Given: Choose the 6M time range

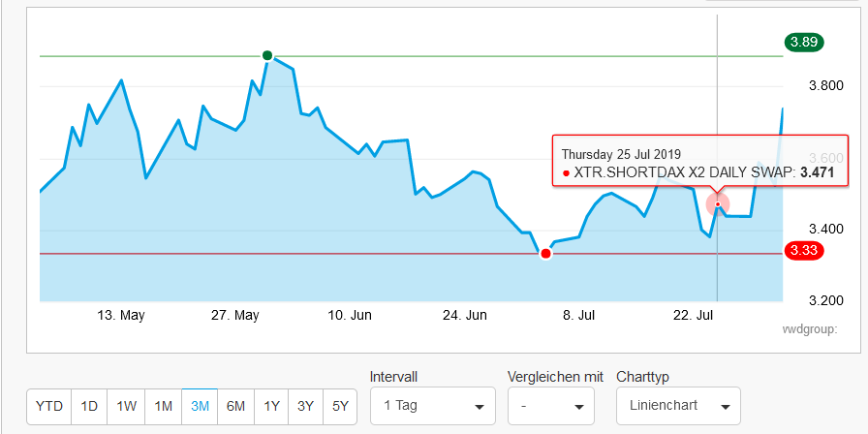Looking at the screenshot, I should pyautogui.click(x=235, y=407).
